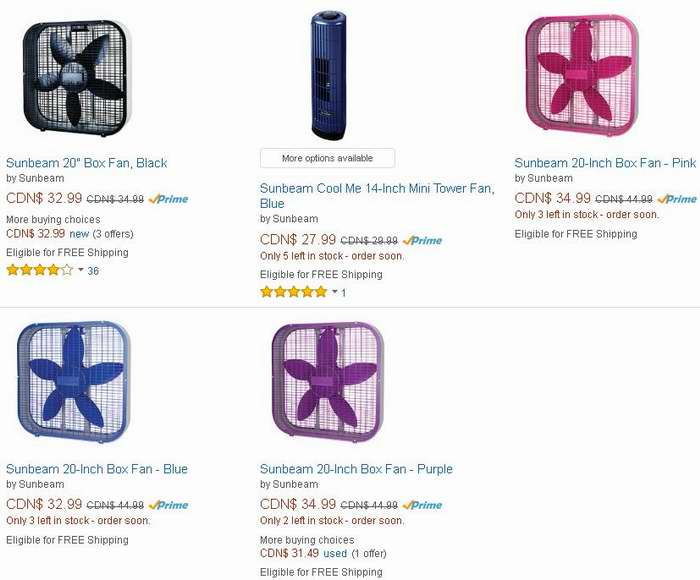Open Sunbeam 20" Box Fan, Black title
Viewport: 700px width, 580px height.
point(87,163)
